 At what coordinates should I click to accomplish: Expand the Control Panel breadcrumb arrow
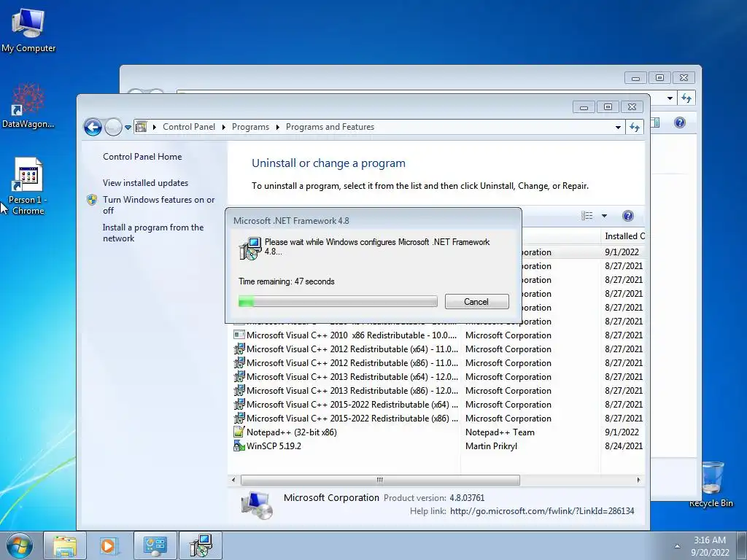point(224,127)
